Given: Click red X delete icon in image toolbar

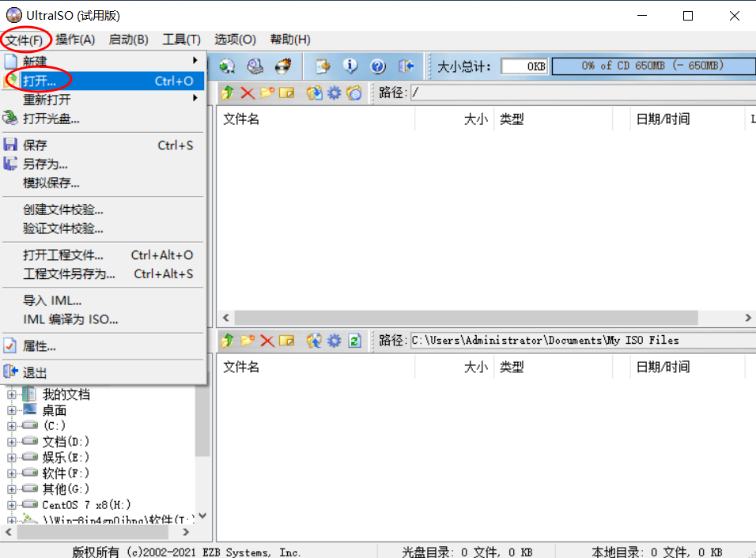Looking at the screenshot, I should pyautogui.click(x=248, y=92).
